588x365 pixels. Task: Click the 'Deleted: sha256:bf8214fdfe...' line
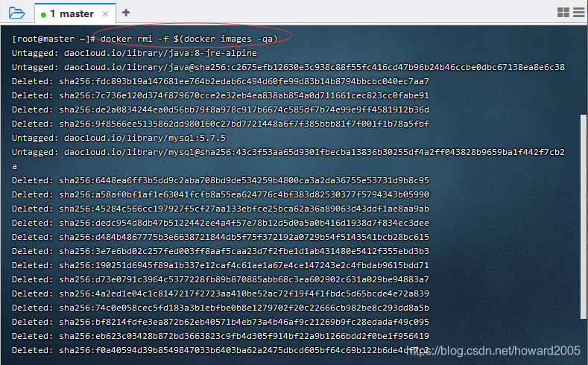click(x=220, y=322)
